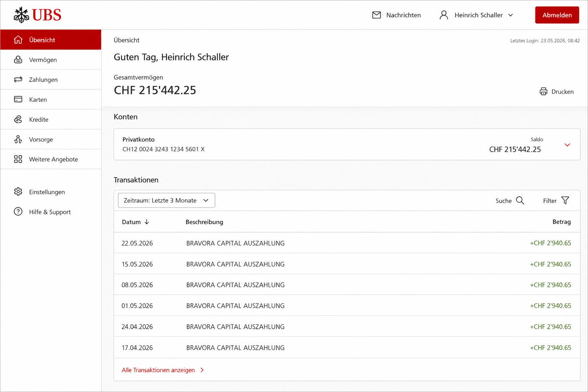The width and height of the screenshot is (588, 392).
Task: Expand the Privatkonto account chevron
Action: 567,145
